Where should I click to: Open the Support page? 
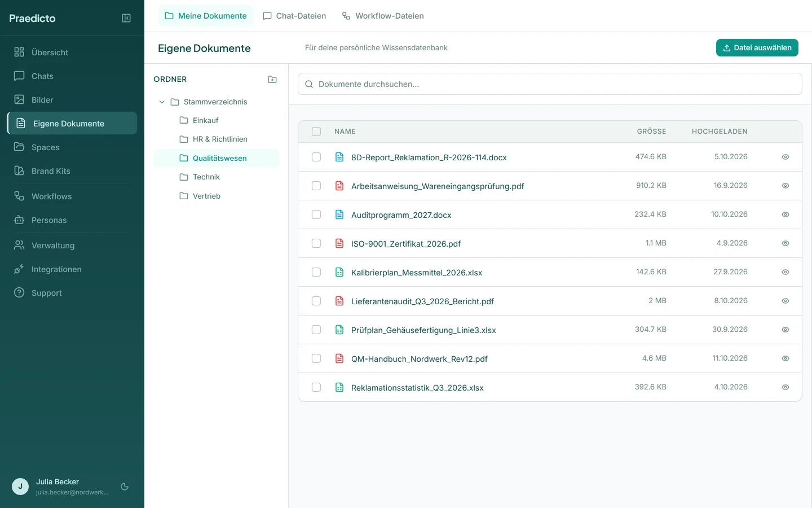(72, 293)
